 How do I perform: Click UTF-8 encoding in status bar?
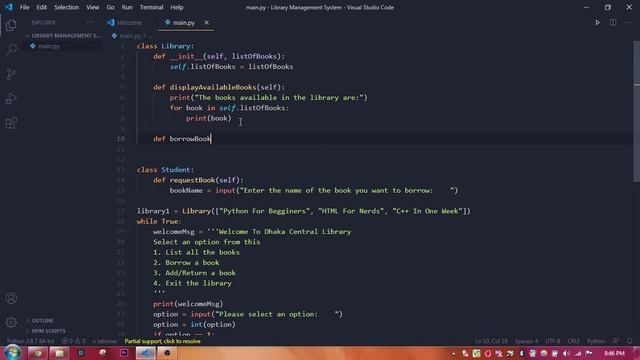point(553,341)
